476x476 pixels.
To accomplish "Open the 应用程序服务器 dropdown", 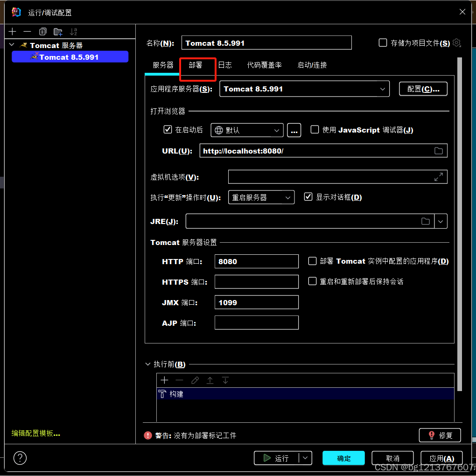I will 382,88.
